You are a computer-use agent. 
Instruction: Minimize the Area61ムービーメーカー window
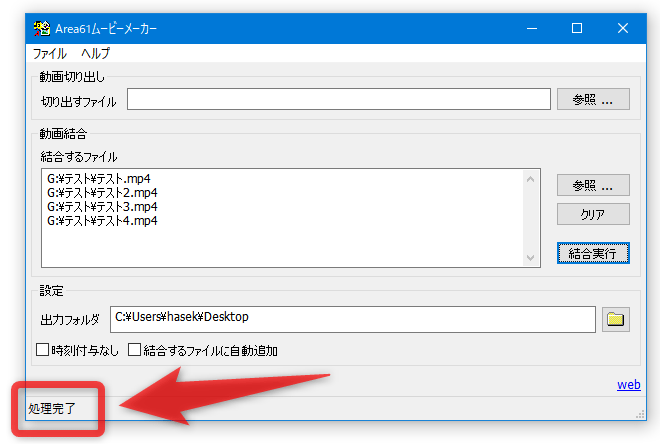pyautogui.click(x=532, y=28)
